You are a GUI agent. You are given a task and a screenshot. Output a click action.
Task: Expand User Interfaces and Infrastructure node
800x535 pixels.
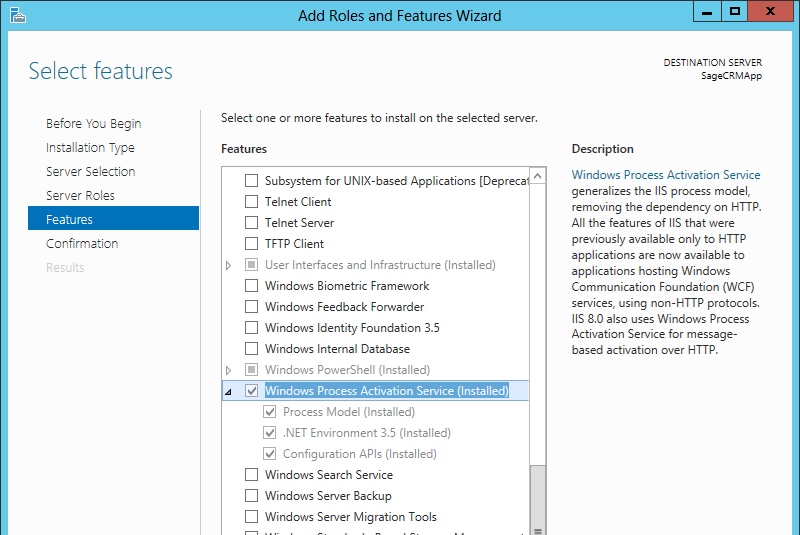click(x=229, y=265)
